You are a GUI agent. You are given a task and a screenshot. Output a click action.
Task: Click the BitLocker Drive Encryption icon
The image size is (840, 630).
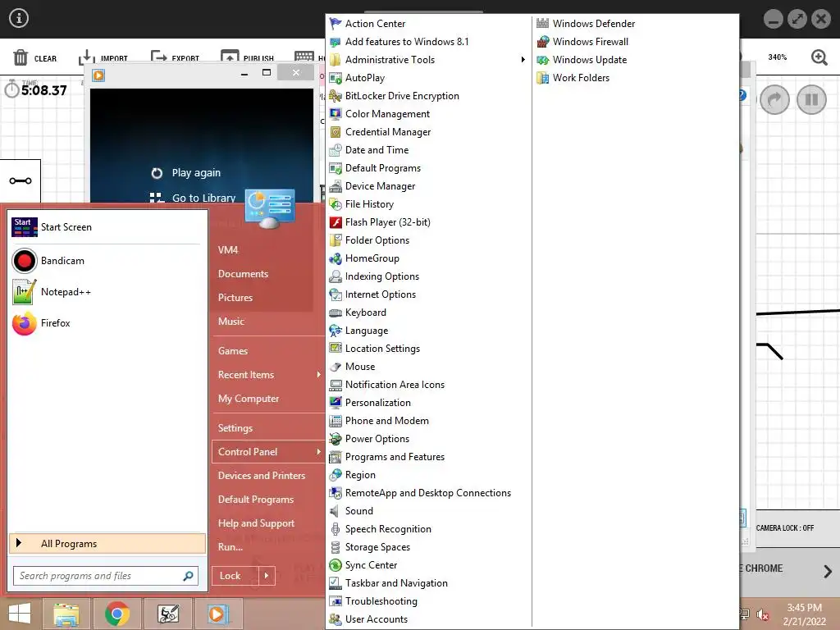(x=336, y=96)
